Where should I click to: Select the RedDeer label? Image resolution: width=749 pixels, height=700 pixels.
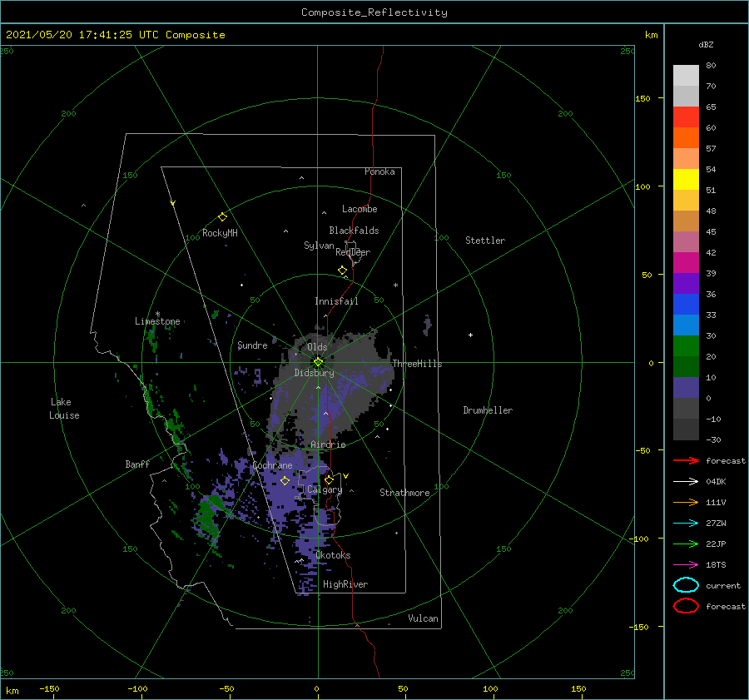(353, 252)
